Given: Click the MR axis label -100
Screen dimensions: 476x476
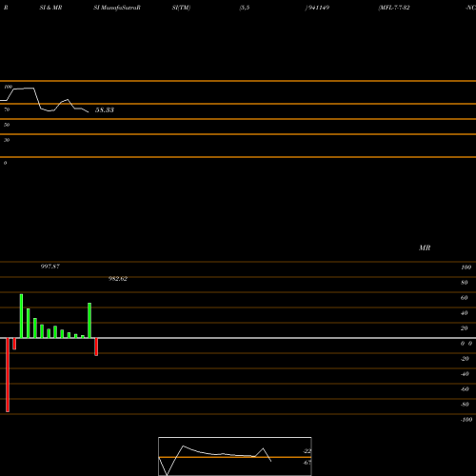Looking at the screenshot, I should [466, 420].
